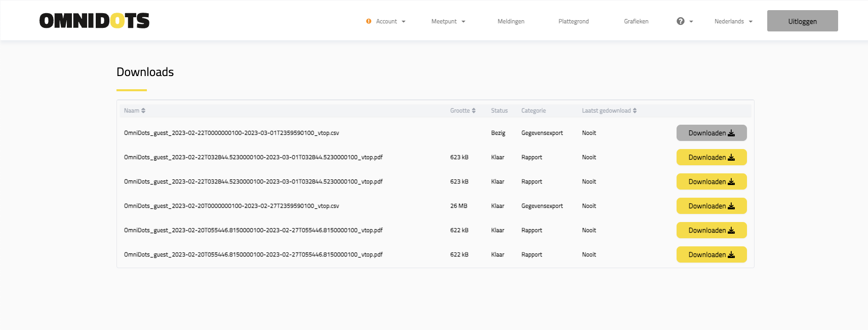The width and height of the screenshot is (868, 330).
Task: Click the OMNIDOTS logo
Action: click(94, 21)
